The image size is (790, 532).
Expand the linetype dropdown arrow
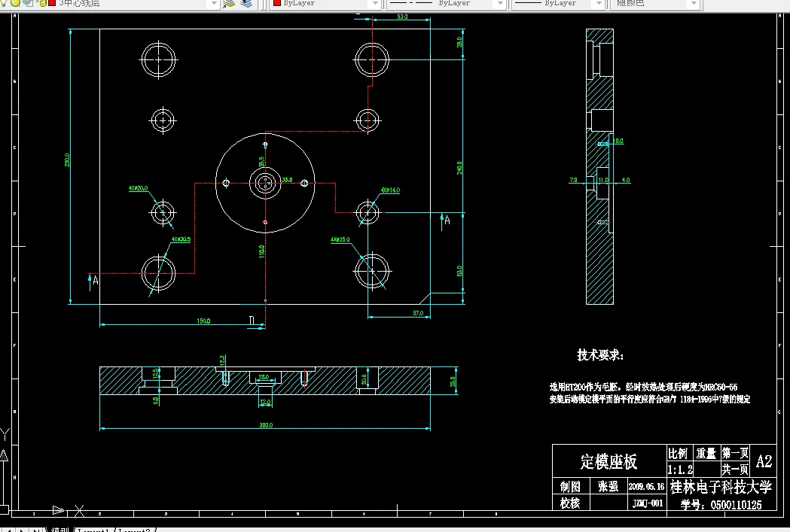[500, 4]
